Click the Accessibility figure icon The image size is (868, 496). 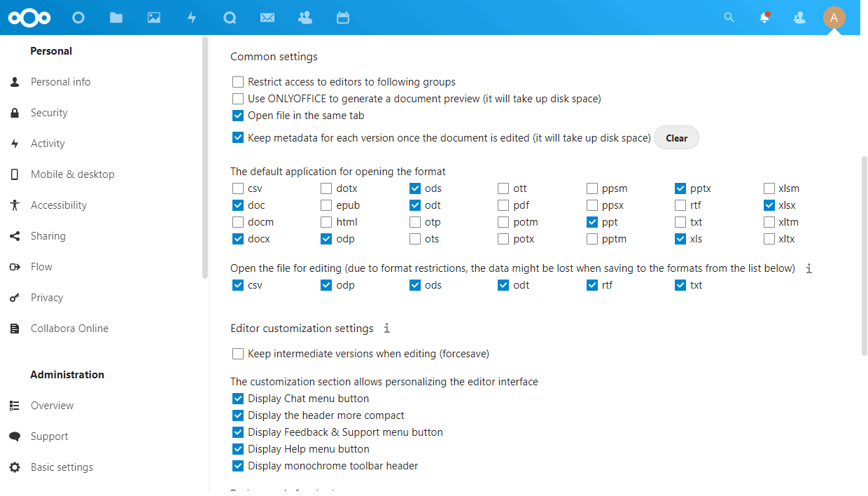(x=15, y=205)
